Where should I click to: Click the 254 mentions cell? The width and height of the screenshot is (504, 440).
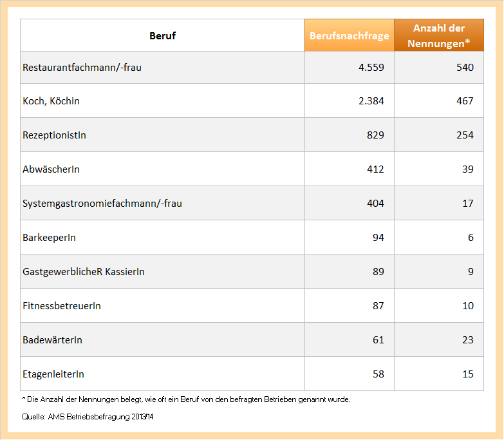[464, 135]
